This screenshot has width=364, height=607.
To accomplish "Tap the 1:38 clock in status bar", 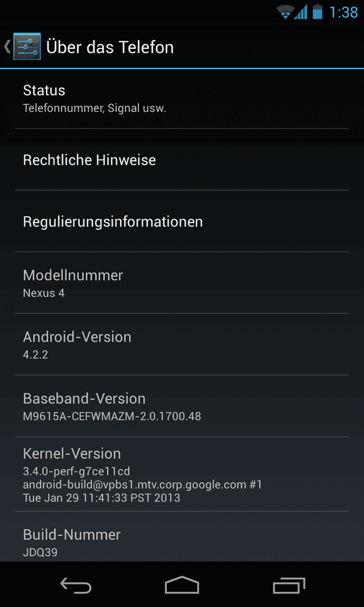I will click(344, 12).
